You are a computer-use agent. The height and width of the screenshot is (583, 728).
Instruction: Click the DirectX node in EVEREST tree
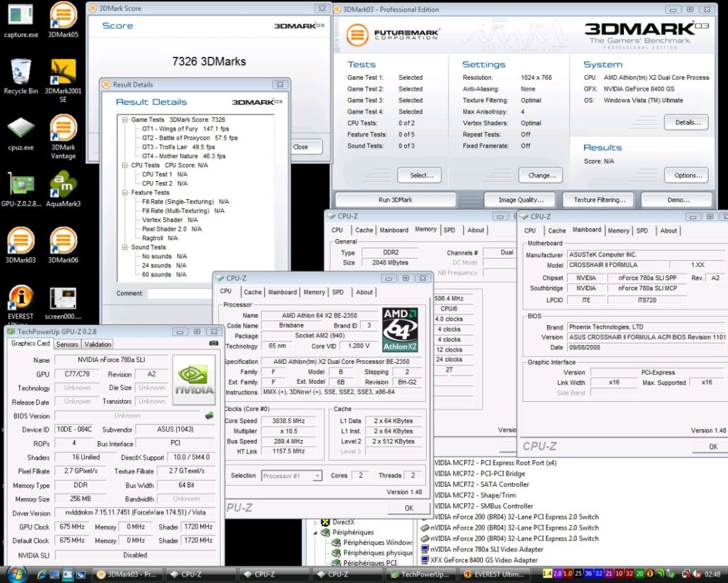pyautogui.click(x=344, y=522)
